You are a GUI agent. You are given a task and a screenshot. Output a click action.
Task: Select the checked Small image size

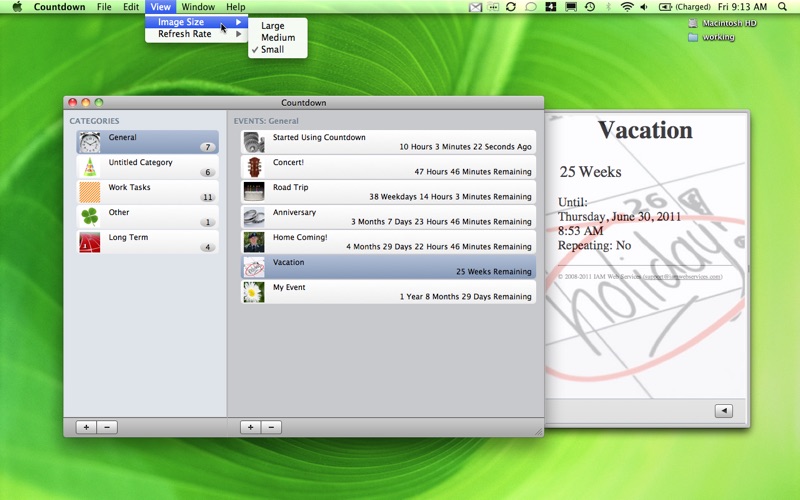tap(278, 49)
